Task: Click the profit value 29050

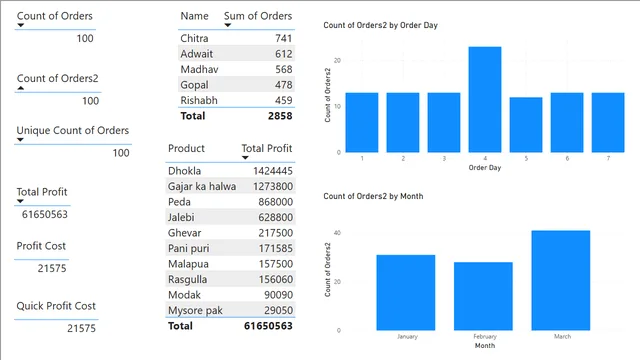Action: (x=278, y=310)
